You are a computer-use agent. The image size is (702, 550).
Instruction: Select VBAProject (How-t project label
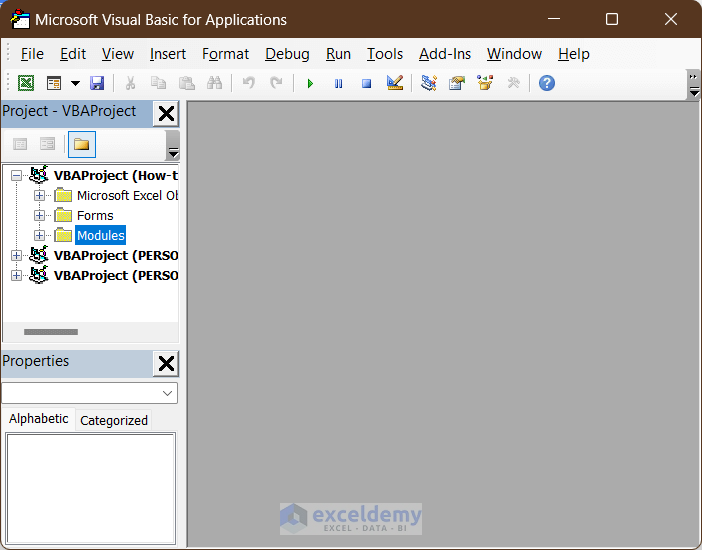116,176
